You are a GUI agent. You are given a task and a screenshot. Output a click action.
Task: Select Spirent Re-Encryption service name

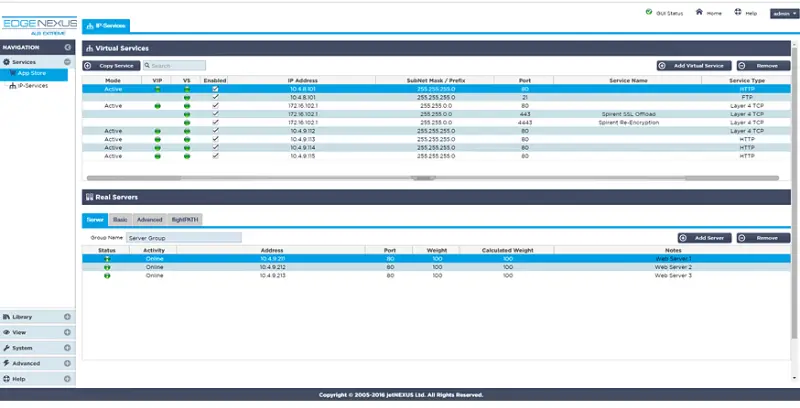(x=629, y=123)
